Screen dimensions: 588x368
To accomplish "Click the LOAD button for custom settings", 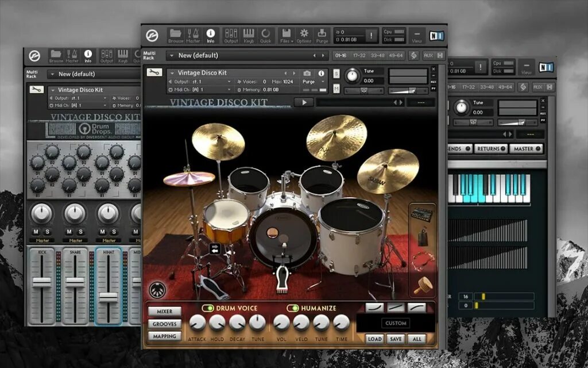I will point(376,338).
